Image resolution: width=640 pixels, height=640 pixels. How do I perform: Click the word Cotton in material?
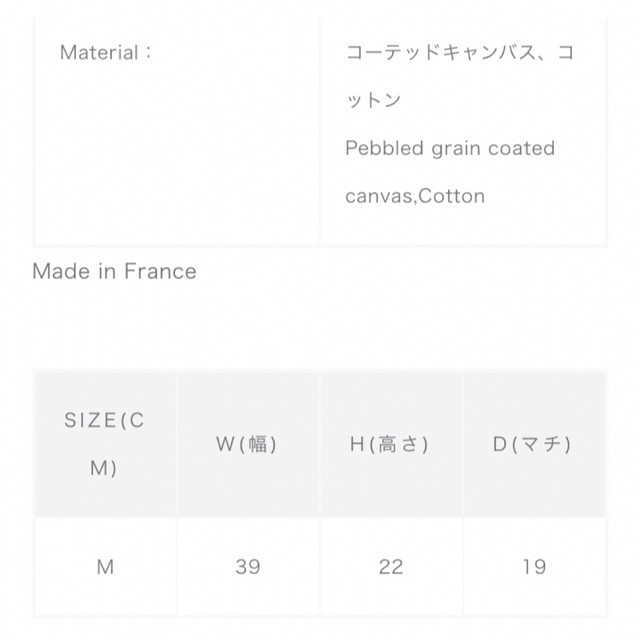pos(451,196)
